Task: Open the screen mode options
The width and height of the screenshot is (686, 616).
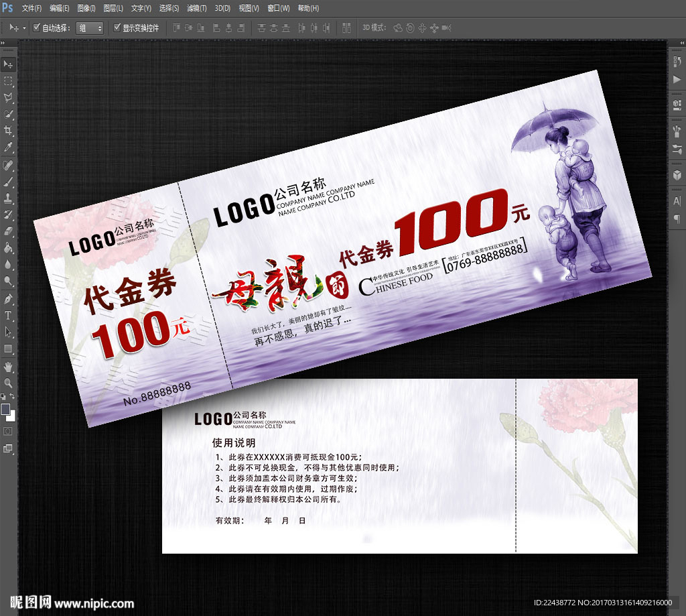Action: pos(8,448)
